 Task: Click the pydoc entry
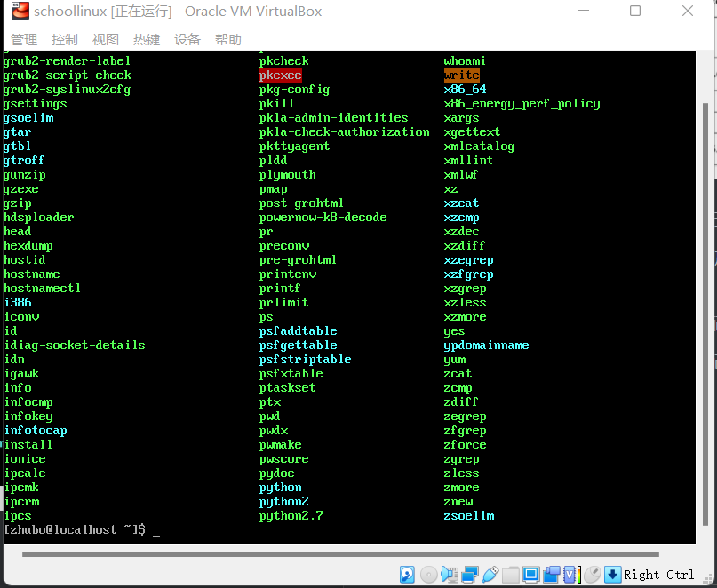click(x=276, y=473)
